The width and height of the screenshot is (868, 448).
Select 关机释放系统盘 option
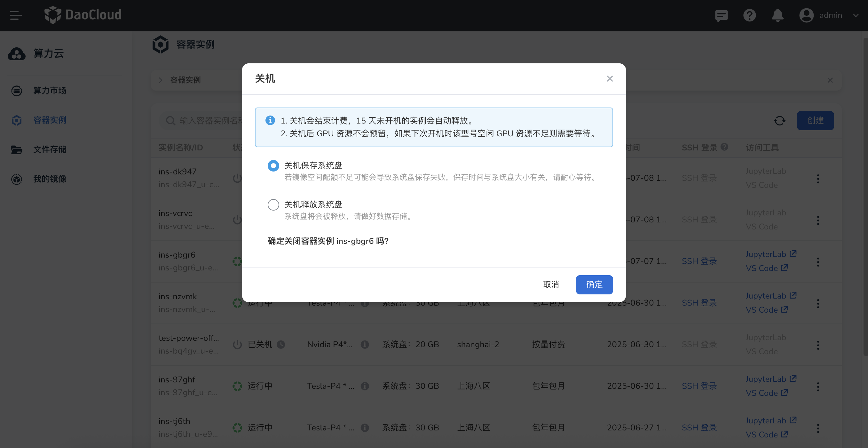(273, 204)
